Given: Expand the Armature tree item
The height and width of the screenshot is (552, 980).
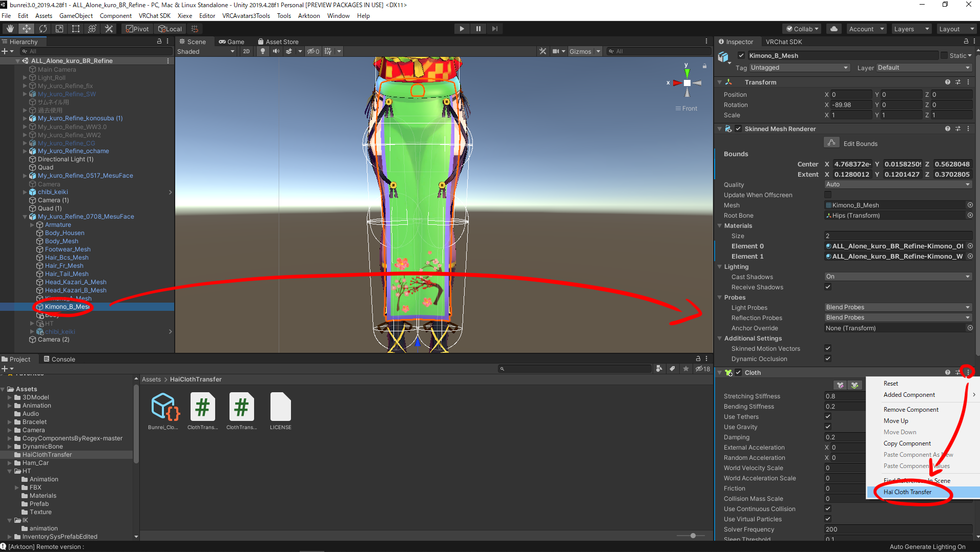Looking at the screenshot, I should point(32,225).
